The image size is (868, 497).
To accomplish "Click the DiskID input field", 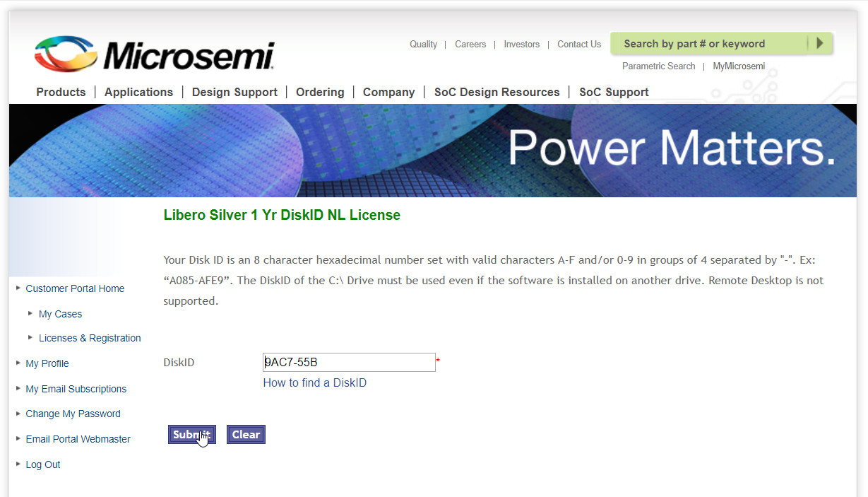I will click(349, 362).
